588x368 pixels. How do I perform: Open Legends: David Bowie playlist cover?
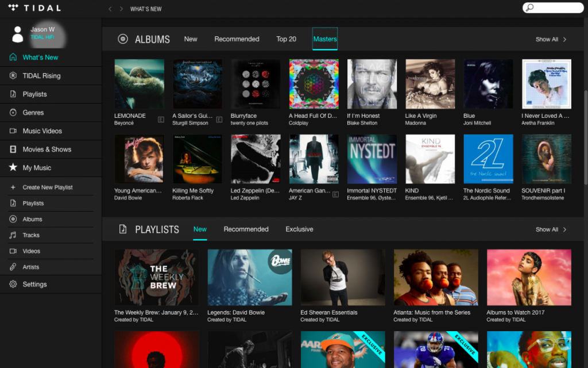(x=250, y=277)
